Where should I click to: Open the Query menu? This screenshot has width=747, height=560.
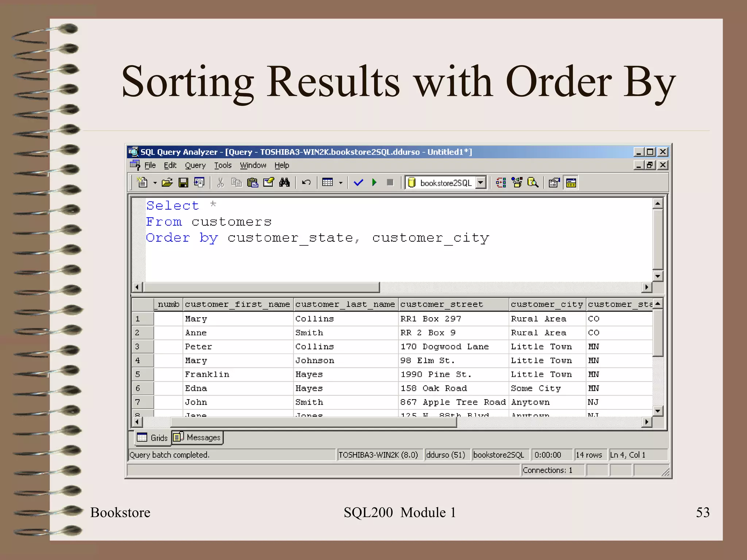[195, 166]
